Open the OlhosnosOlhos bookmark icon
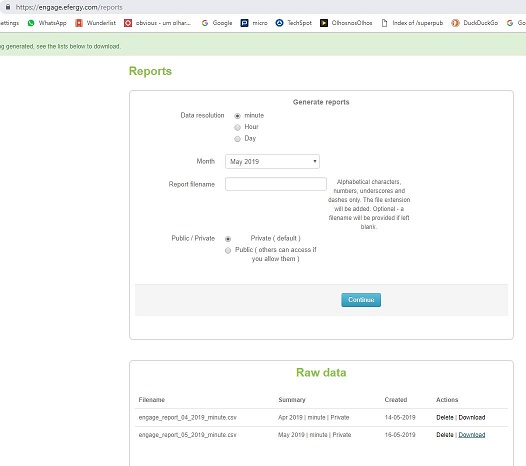 [x=324, y=23]
